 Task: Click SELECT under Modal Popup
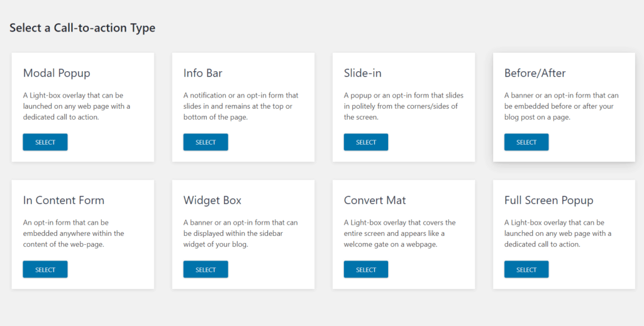(45, 142)
